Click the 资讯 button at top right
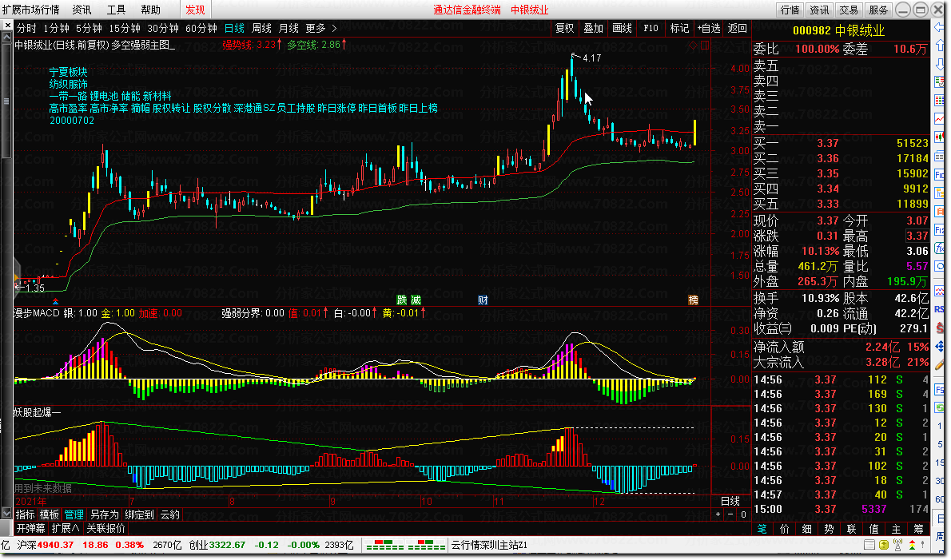 (x=819, y=10)
